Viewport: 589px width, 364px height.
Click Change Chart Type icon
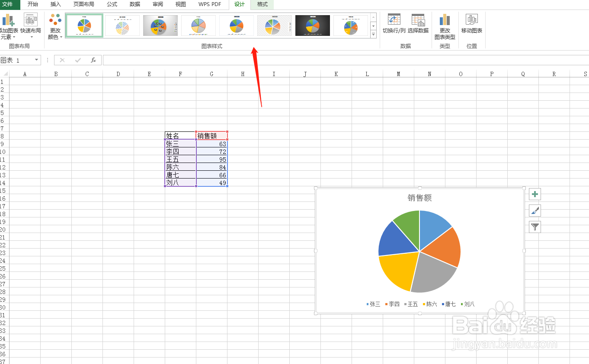[x=445, y=19]
